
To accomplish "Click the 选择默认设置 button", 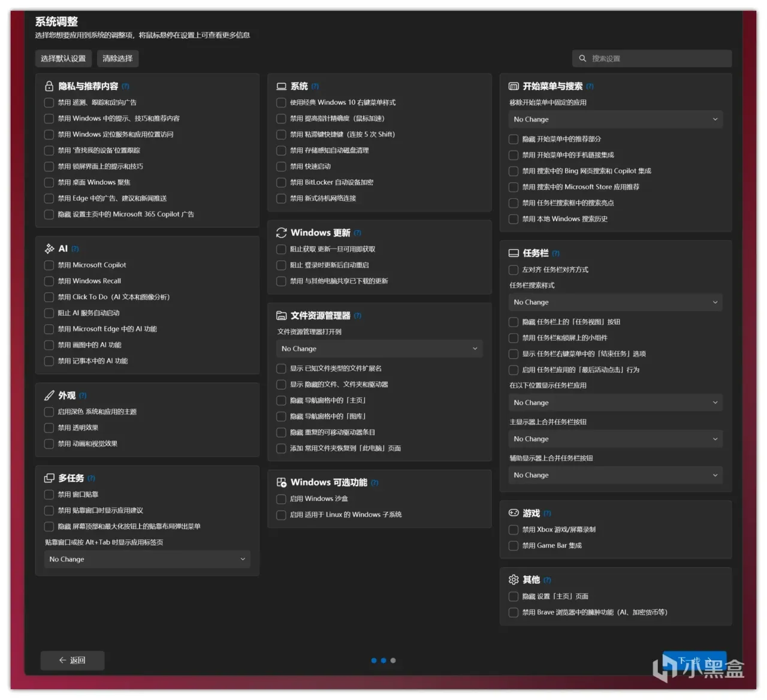I will [x=63, y=59].
